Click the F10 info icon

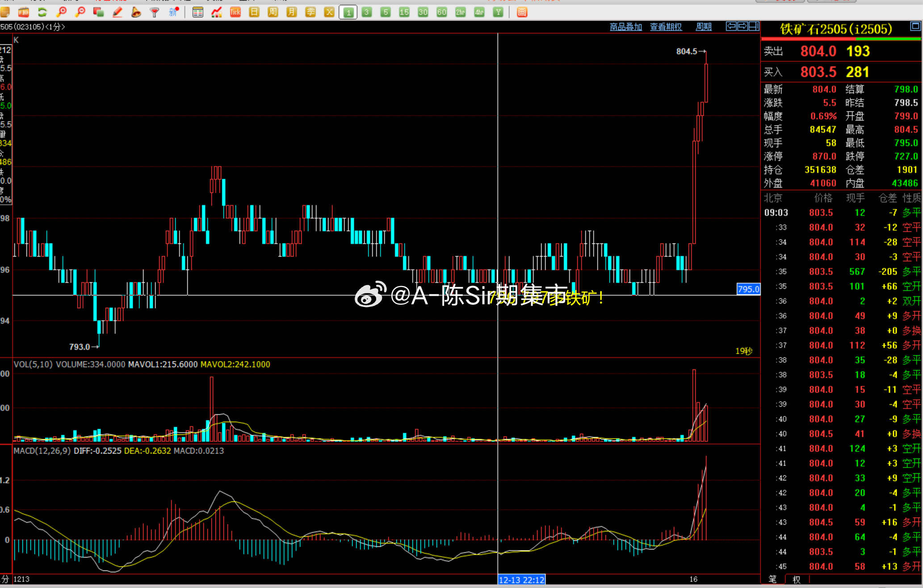click(x=24, y=12)
